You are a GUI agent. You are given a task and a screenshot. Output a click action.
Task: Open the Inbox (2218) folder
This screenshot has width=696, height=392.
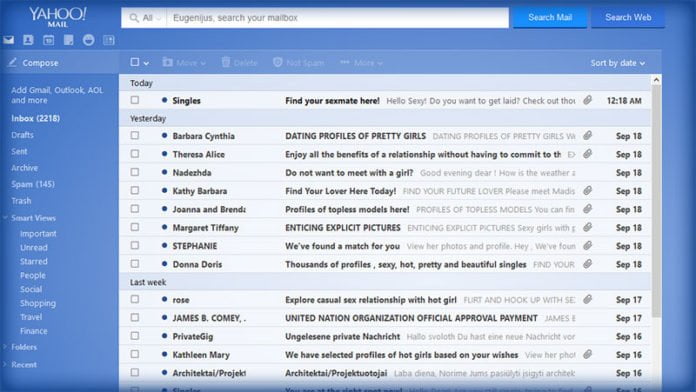(x=36, y=118)
